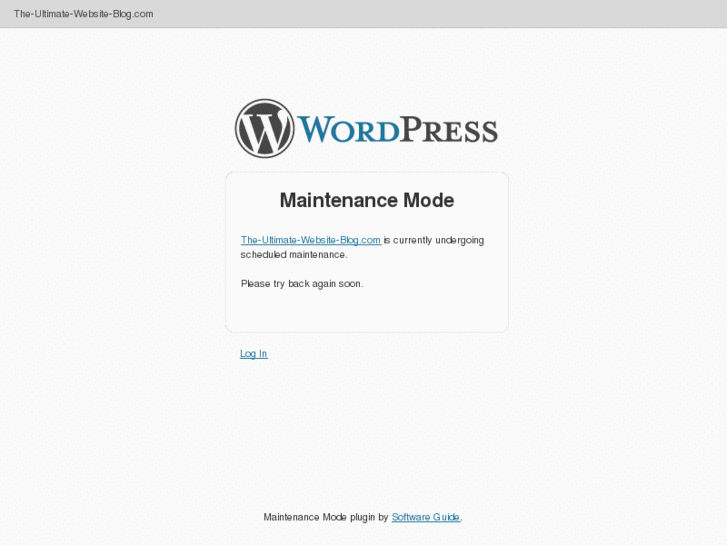Click the WordPress logo image
This screenshot has height=545, width=727.
click(366, 128)
